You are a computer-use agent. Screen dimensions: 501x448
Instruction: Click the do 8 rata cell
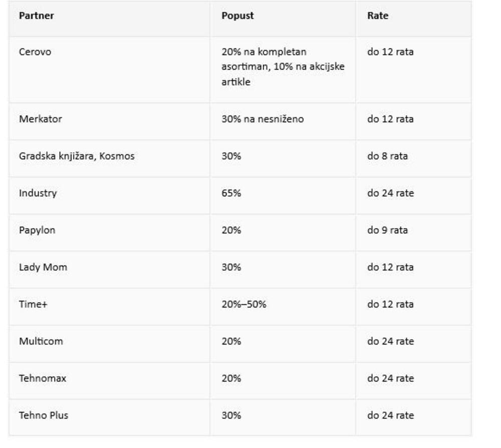click(387, 156)
